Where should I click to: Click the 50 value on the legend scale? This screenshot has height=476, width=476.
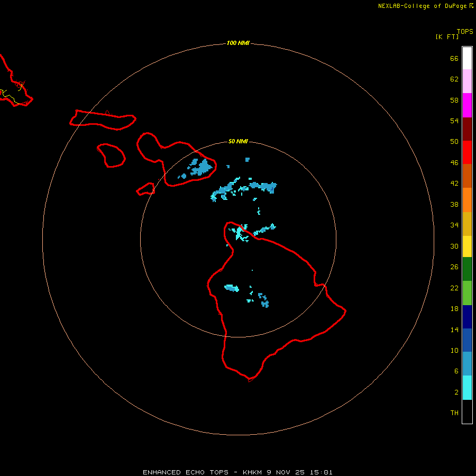tap(454, 142)
